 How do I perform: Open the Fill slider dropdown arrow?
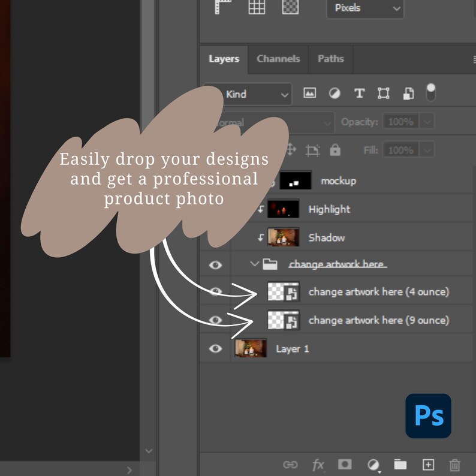pyautogui.click(x=427, y=150)
